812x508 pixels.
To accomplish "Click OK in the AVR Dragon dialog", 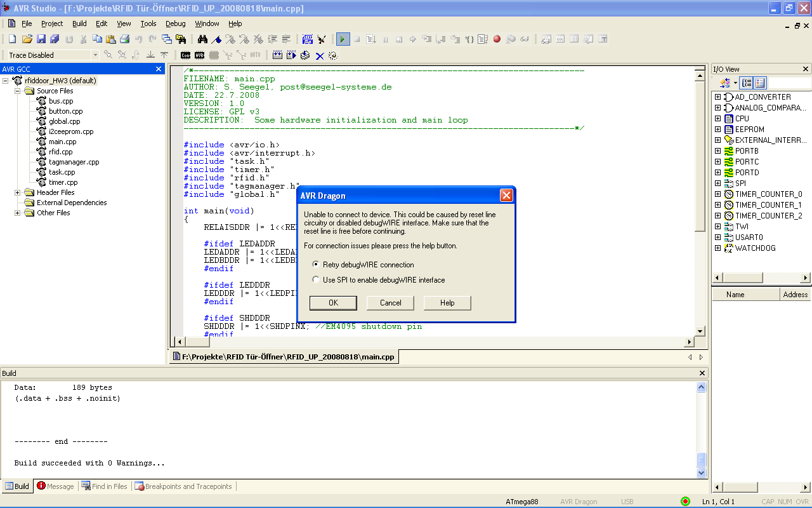I will click(x=333, y=303).
